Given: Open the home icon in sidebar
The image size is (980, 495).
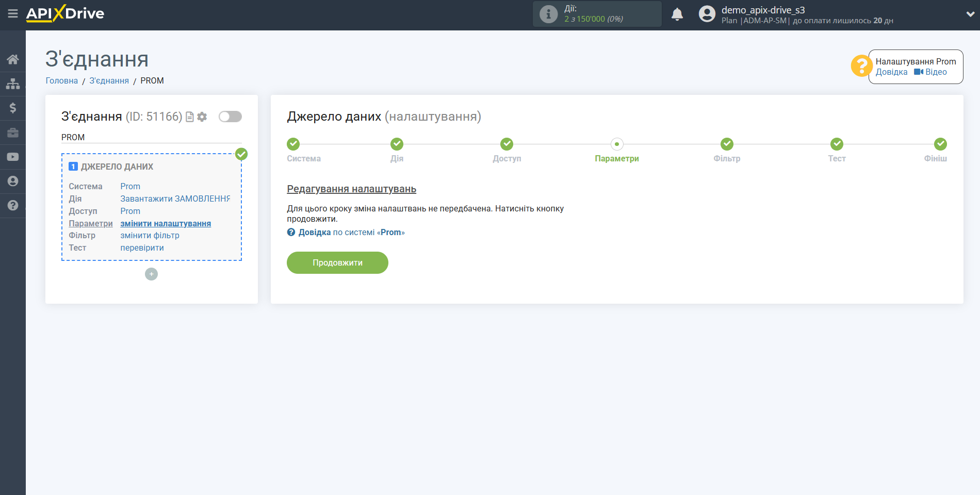Looking at the screenshot, I should [13, 59].
